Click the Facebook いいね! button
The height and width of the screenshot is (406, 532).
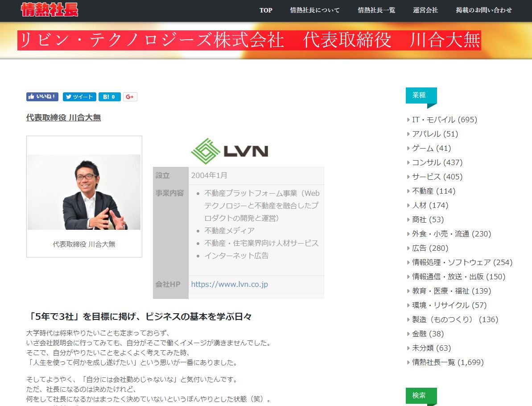pos(42,97)
